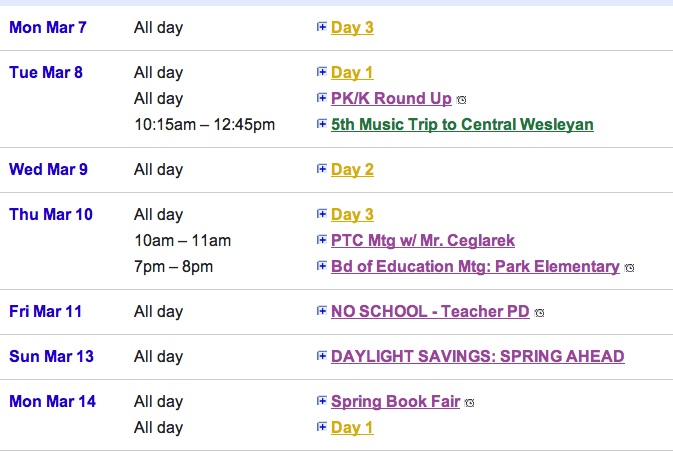
Task: Expand the PTC Mtg w/ Mr. Ceglarek entry
Action: pos(321,240)
